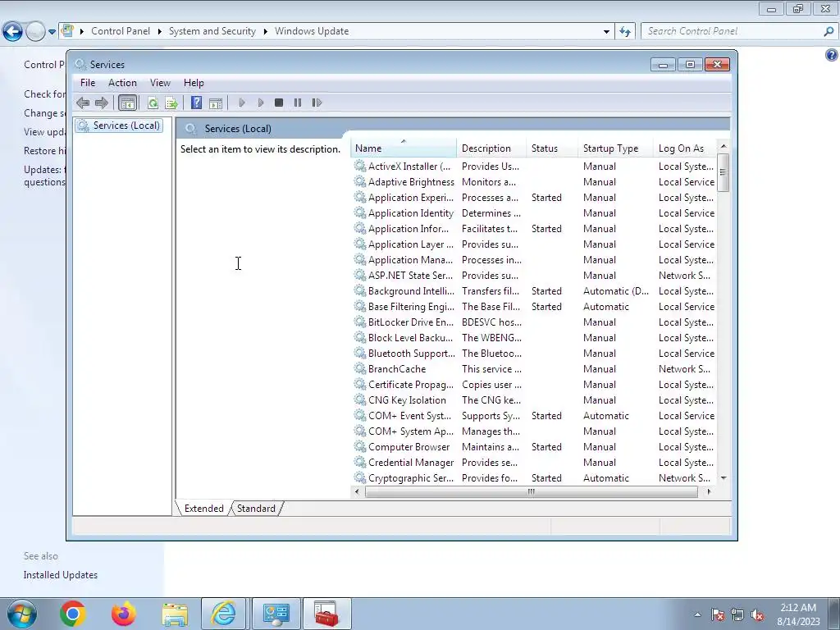This screenshot has width=840, height=630.
Task: Refresh the Control Panel address bar
Action: click(x=625, y=32)
